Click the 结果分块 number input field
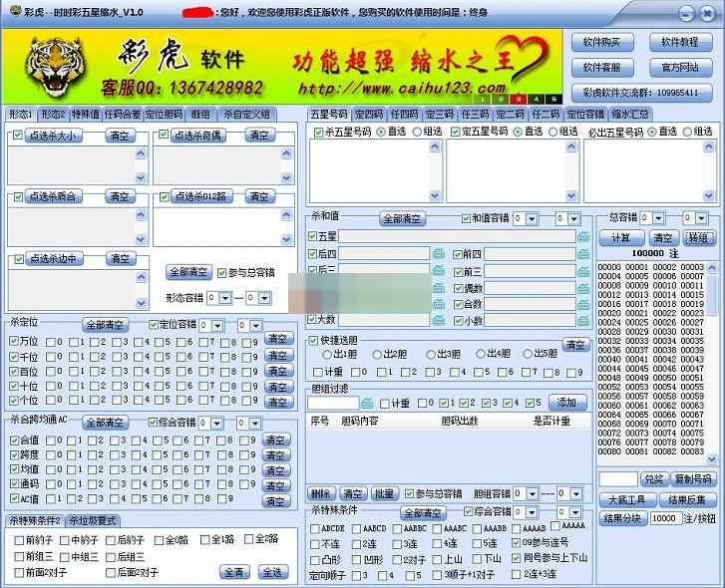Image resolution: width=725 pixels, height=588 pixels. [664, 518]
